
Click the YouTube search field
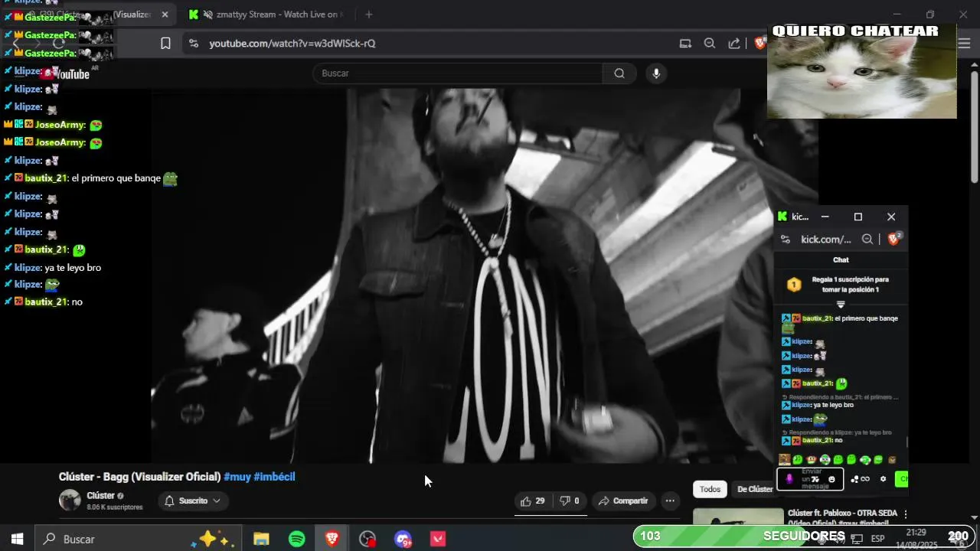pyautogui.click(x=458, y=73)
